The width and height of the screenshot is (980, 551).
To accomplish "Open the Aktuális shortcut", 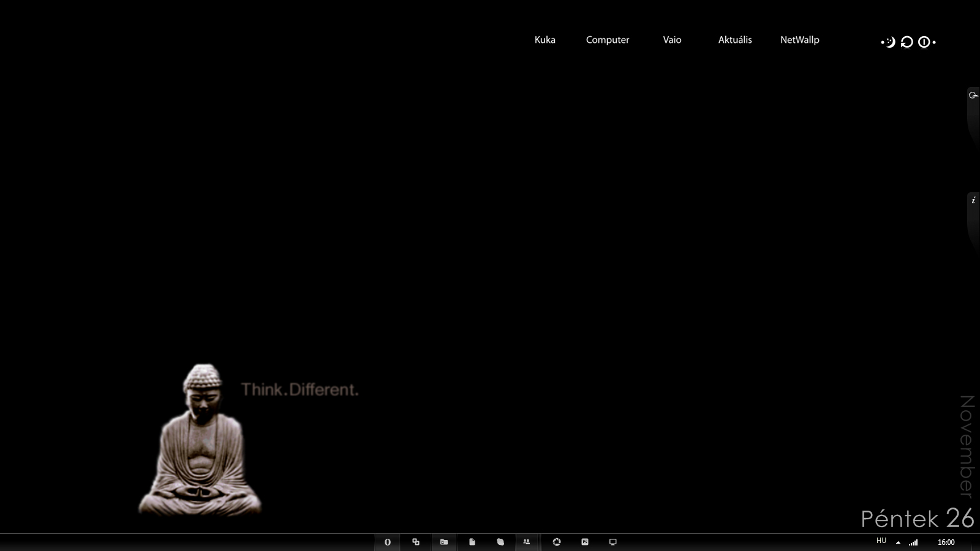I will pos(735,40).
